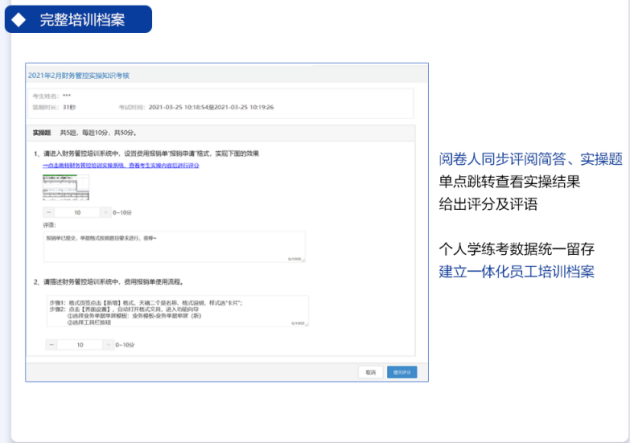Click the answer duration value 31秒
The height and width of the screenshot is (443, 630).
tap(69, 107)
